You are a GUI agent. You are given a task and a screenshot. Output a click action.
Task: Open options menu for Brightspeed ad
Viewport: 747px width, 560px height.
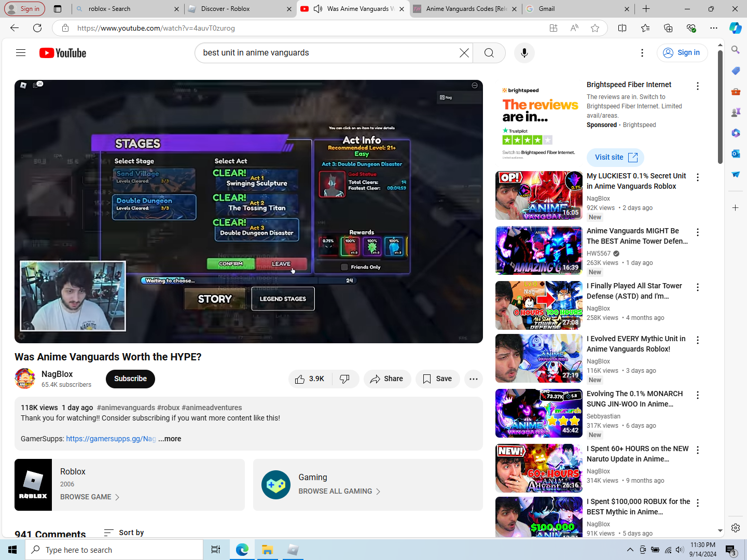point(698,86)
